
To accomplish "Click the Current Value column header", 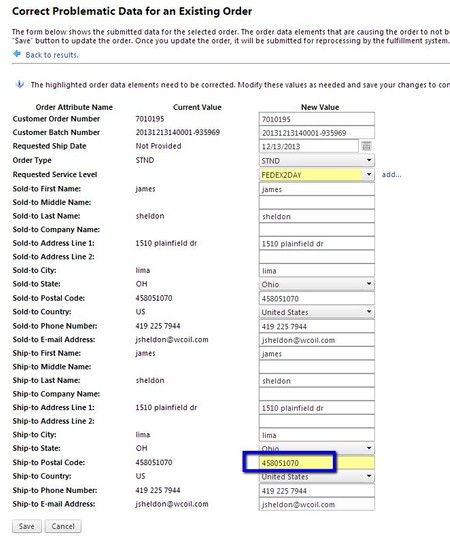I will 197,107.
